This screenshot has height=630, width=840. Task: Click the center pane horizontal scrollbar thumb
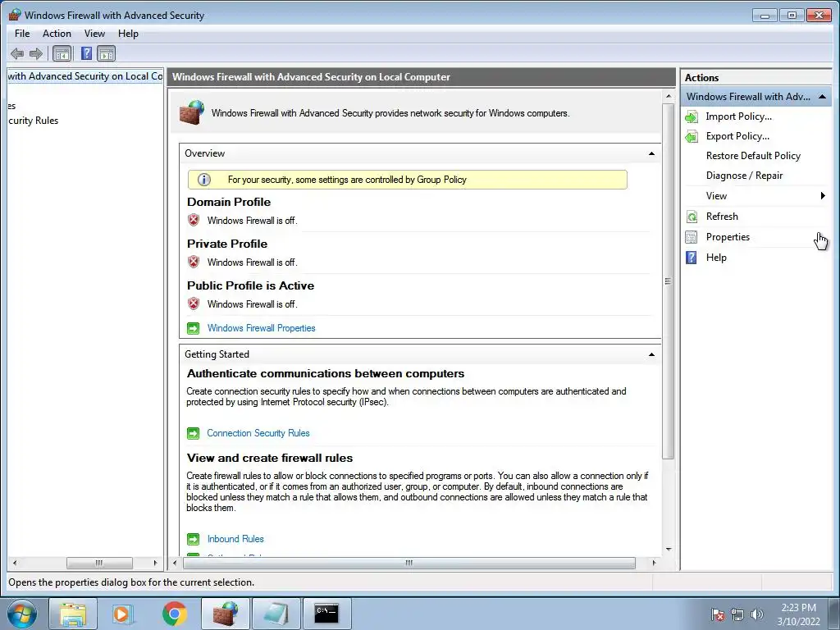(409, 563)
